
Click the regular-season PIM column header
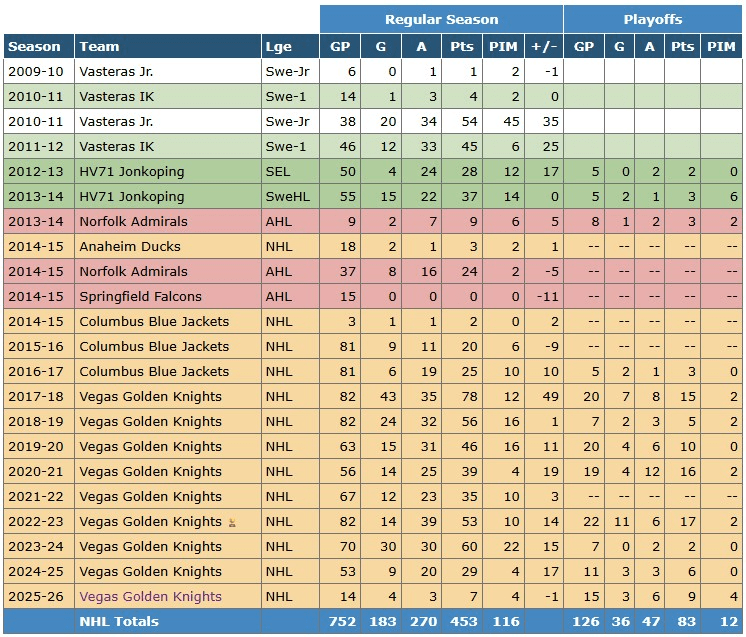503,47
